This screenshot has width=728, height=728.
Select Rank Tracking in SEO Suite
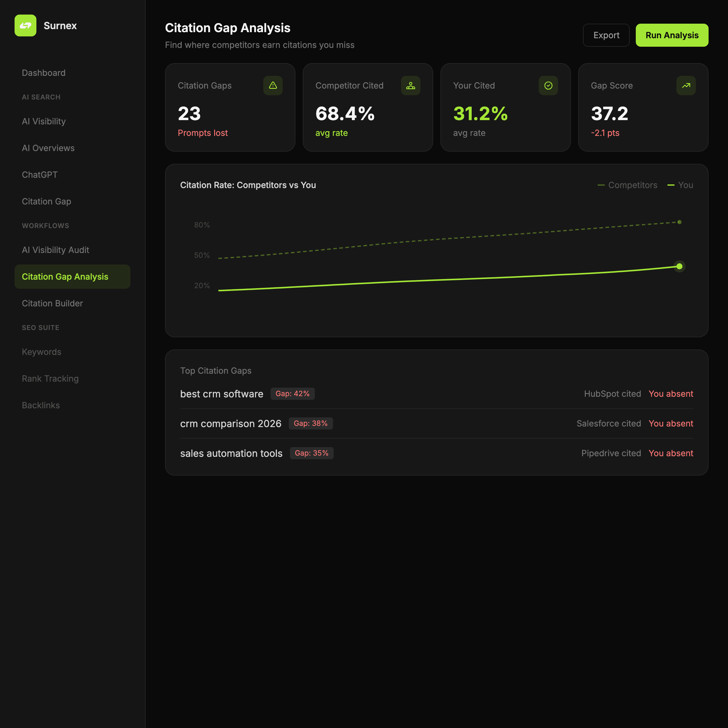click(x=50, y=379)
